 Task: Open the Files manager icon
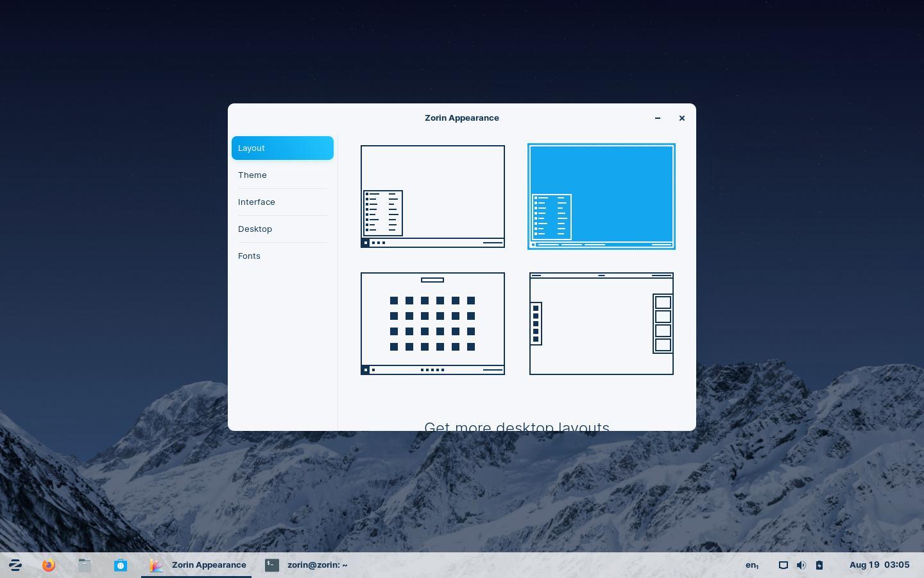pyautogui.click(x=85, y=565)
